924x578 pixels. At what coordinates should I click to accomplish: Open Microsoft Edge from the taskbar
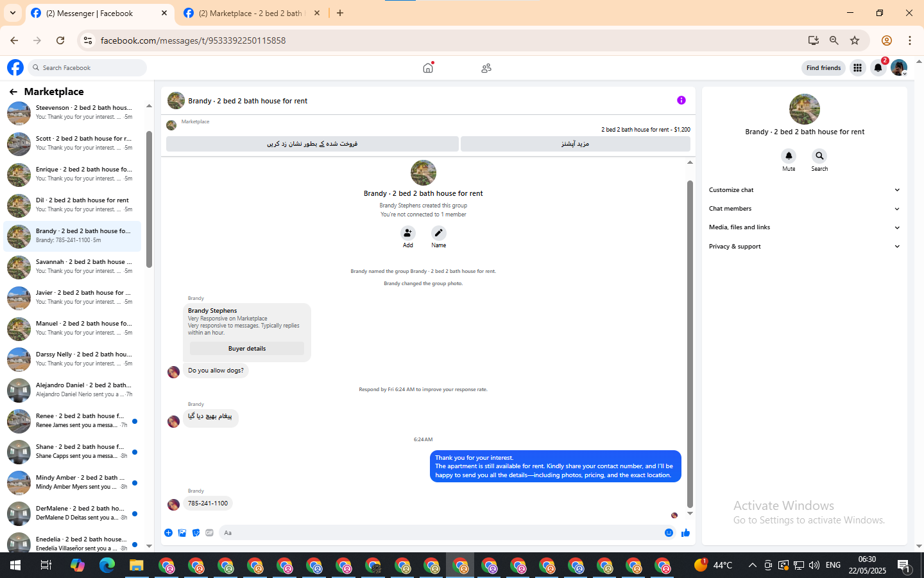tap(107, 565)
